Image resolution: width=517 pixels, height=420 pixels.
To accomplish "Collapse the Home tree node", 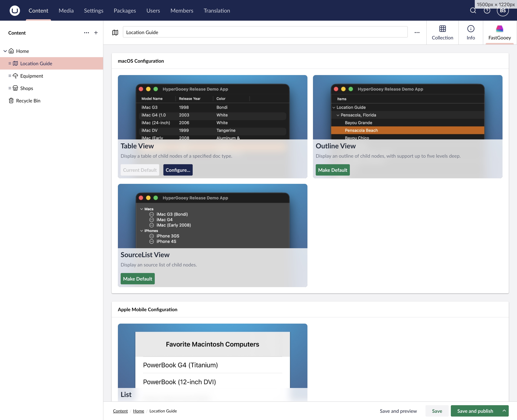I will 5,51.
